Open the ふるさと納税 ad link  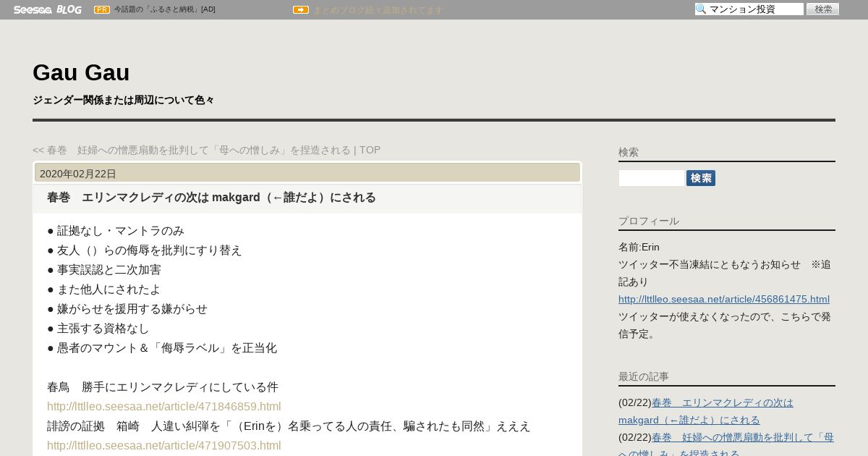click(x=165, y=9)
